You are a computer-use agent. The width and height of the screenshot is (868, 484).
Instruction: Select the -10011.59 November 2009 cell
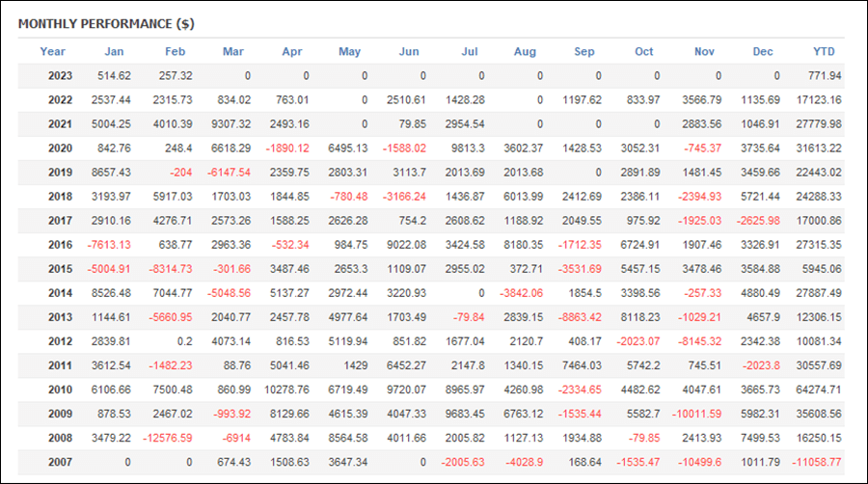(697, 414)
